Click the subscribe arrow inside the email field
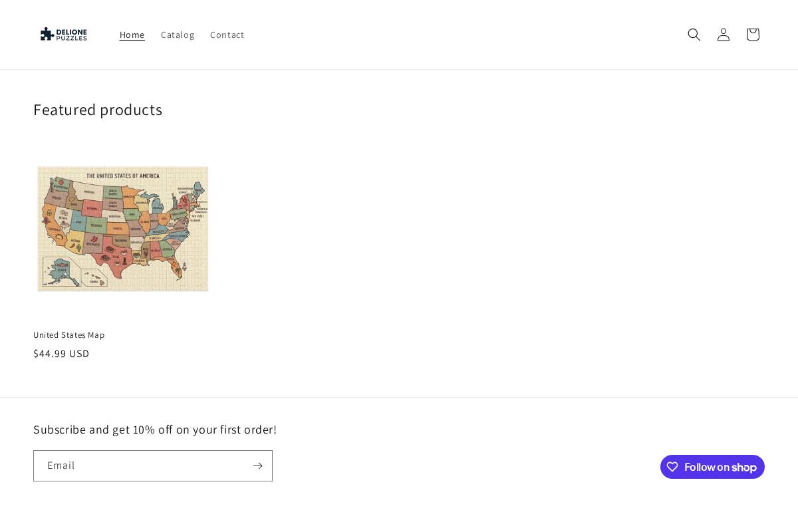 tap(257, 465)
